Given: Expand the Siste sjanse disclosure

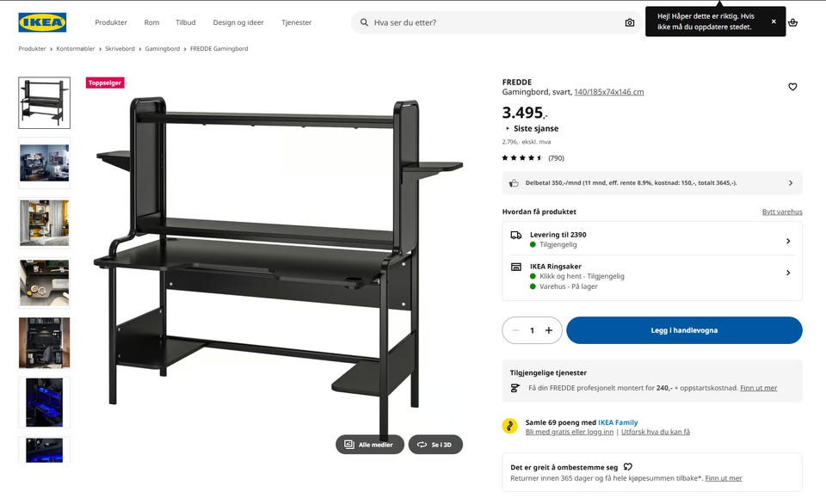Looking at the screenshot, I should (x=532, y=128).
